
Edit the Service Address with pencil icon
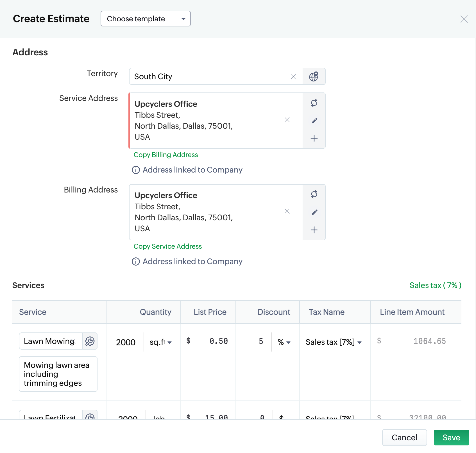tap(314, 121)
